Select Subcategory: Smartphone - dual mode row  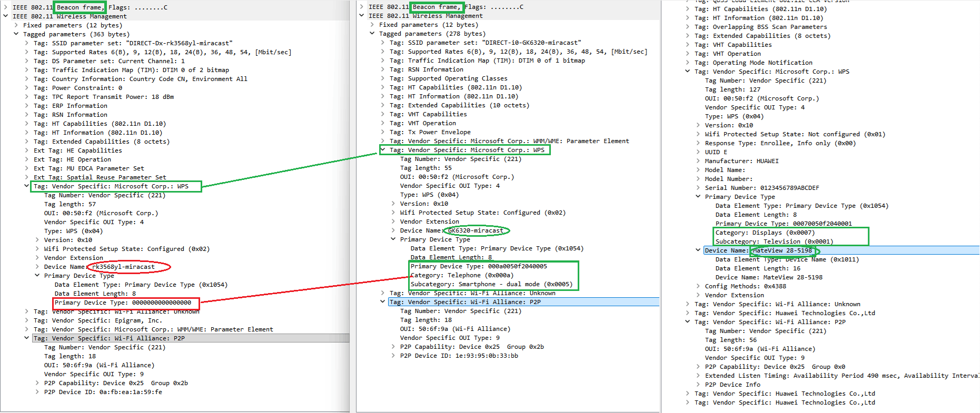coord(491,284)
